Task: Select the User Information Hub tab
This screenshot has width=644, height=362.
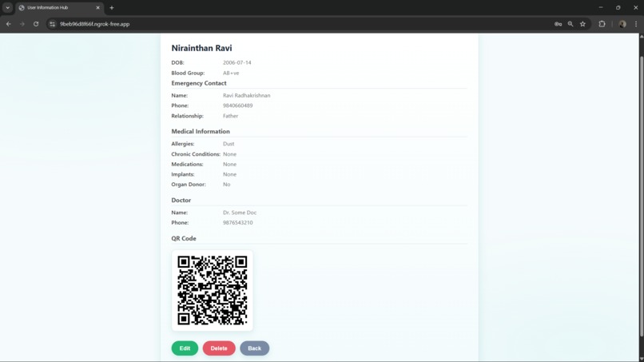Action: pyautogui.click(x=60, y=8)
